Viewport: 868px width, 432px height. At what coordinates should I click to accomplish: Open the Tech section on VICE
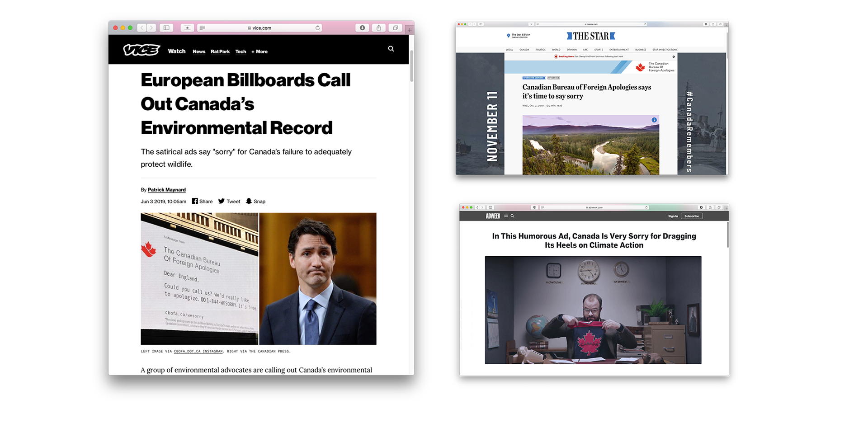(x=241, y=52)
